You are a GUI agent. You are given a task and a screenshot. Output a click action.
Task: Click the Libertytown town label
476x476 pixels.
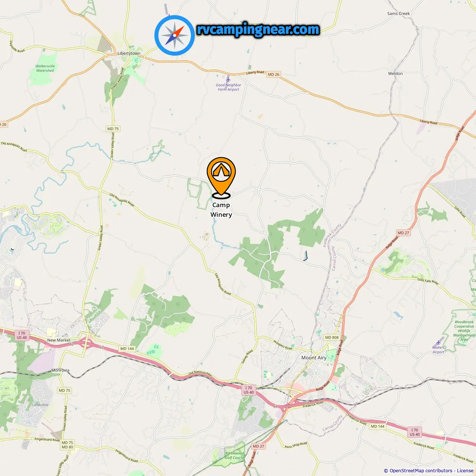tap(129, 53)
